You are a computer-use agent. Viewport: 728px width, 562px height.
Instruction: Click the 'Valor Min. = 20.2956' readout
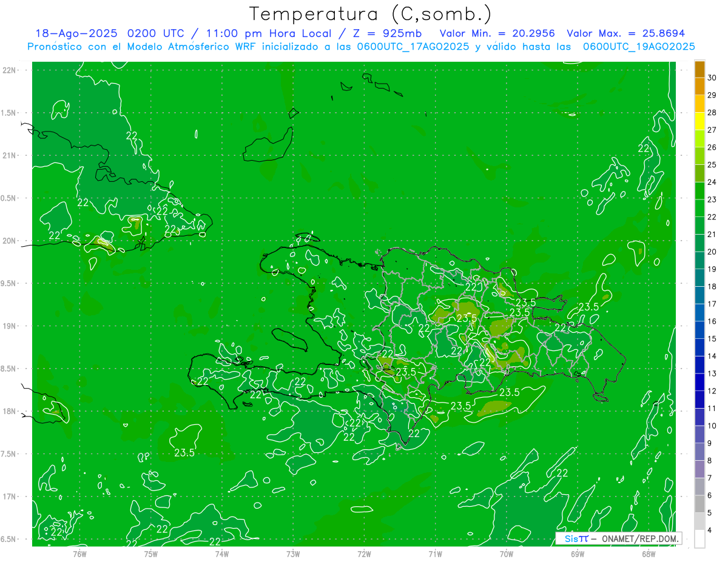coord(497,33)
